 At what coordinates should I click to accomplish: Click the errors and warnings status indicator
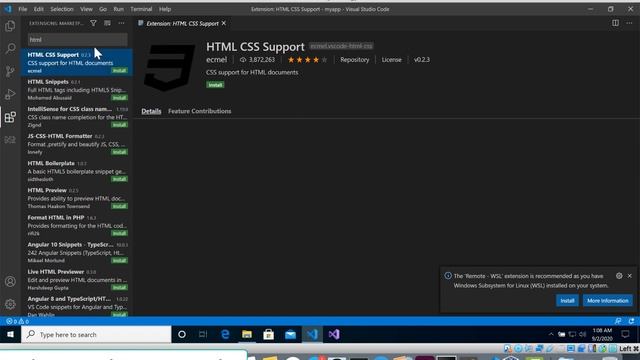(x=18, y=322)
